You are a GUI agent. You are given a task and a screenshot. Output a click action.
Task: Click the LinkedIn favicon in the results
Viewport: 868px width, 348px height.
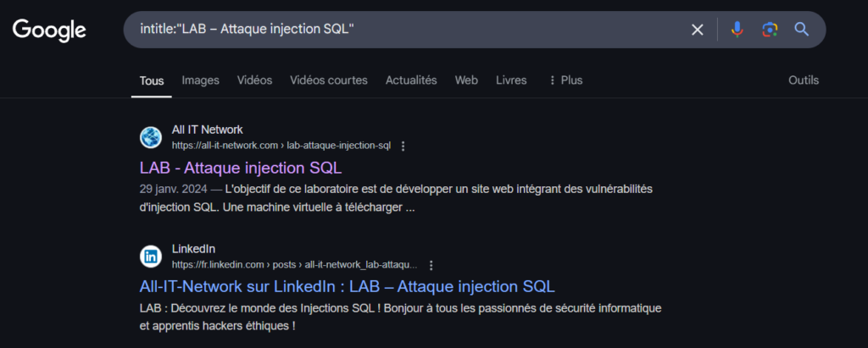tap(150, 257)
